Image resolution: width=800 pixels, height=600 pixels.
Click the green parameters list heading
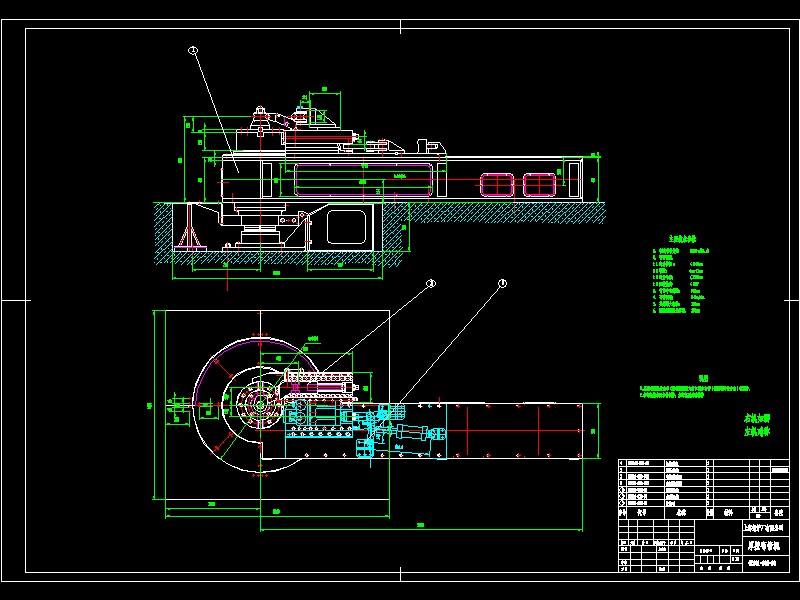coord(682,238)
